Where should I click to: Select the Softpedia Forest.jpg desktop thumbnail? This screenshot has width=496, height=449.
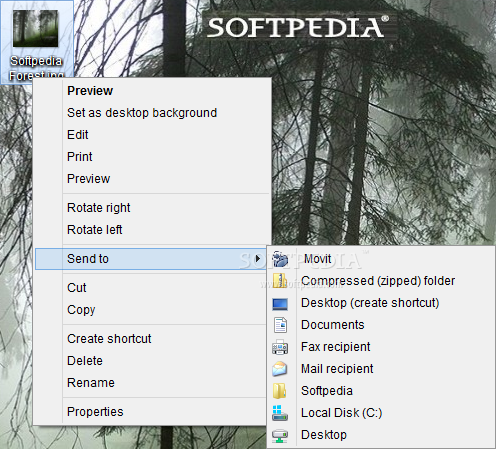click(x=36, y=28)
